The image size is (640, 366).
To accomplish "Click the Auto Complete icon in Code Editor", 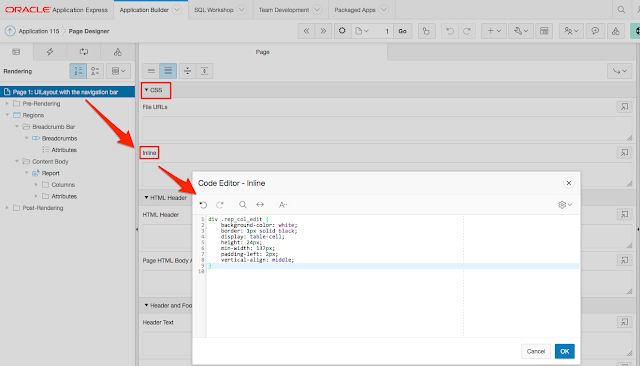I will [283, 204].
